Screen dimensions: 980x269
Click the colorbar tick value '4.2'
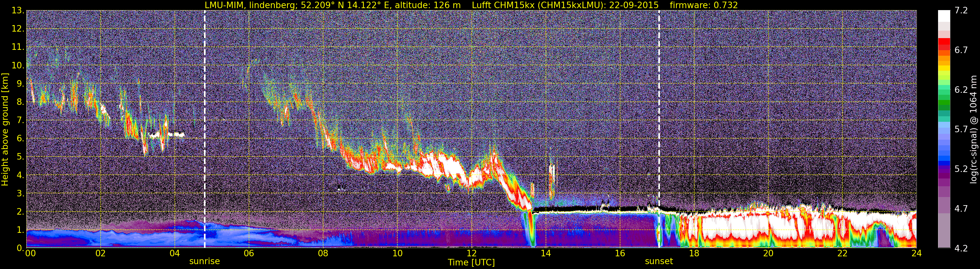(961, 248)
